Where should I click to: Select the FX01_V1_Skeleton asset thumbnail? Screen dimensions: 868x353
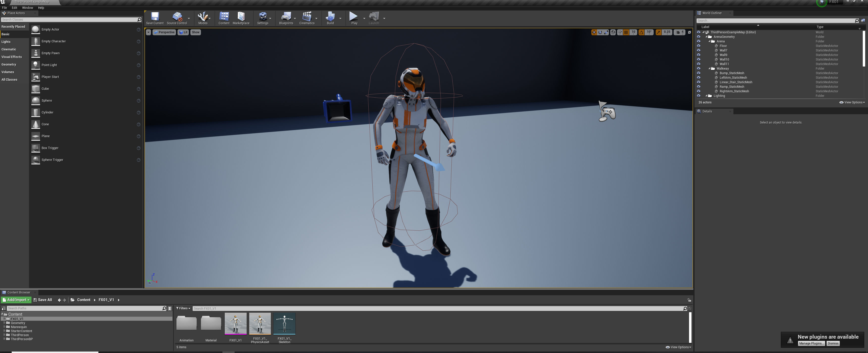coord(284,324)
